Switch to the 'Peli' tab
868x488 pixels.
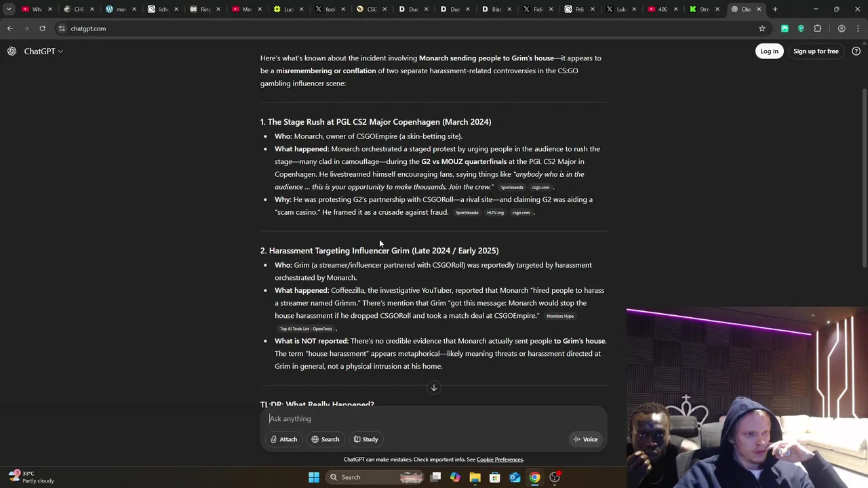pyautogui.click(x=580, y=9)
